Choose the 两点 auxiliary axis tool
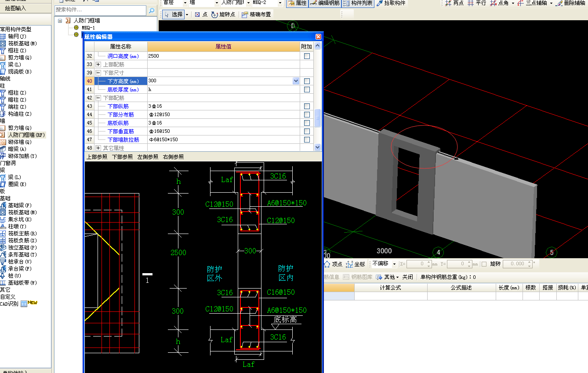Viewport: 588px width, 373px height. [x=454, y=3]
